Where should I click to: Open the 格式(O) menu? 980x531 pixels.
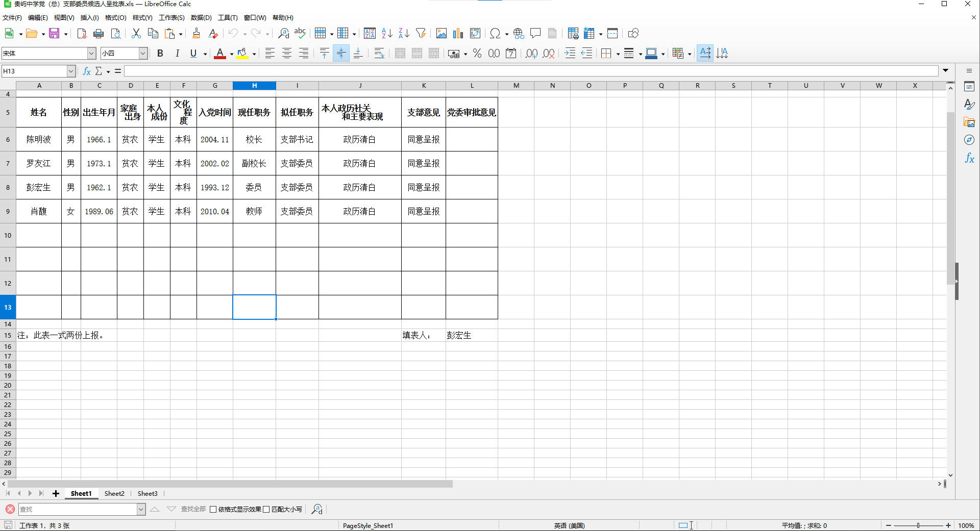115,18
